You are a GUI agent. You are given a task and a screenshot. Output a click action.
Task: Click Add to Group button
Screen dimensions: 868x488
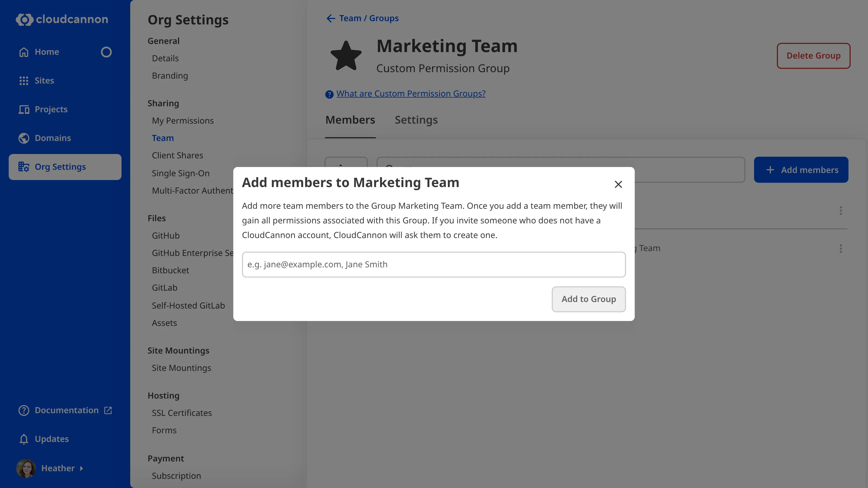(588, 299)
